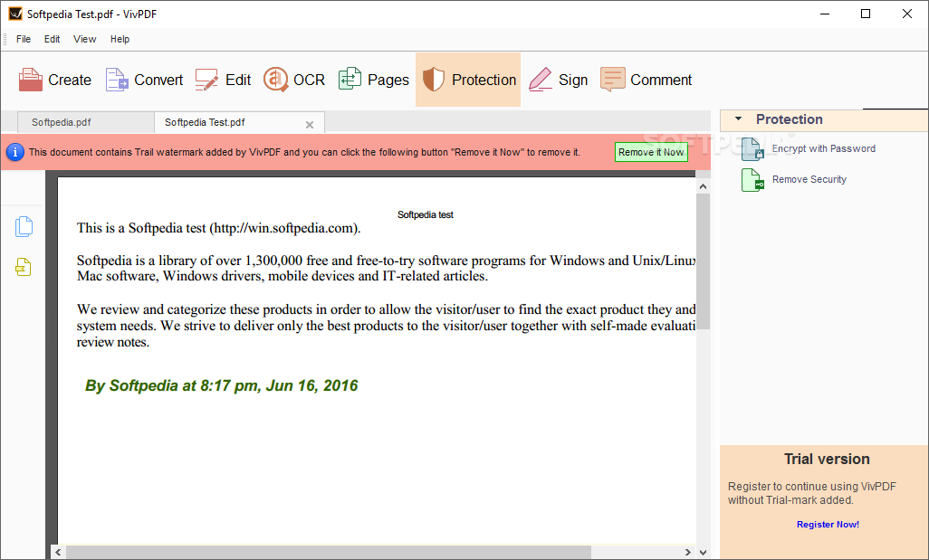Click the Remove Security icon
This screenshot has height=560, width=929.
(752, 180)
